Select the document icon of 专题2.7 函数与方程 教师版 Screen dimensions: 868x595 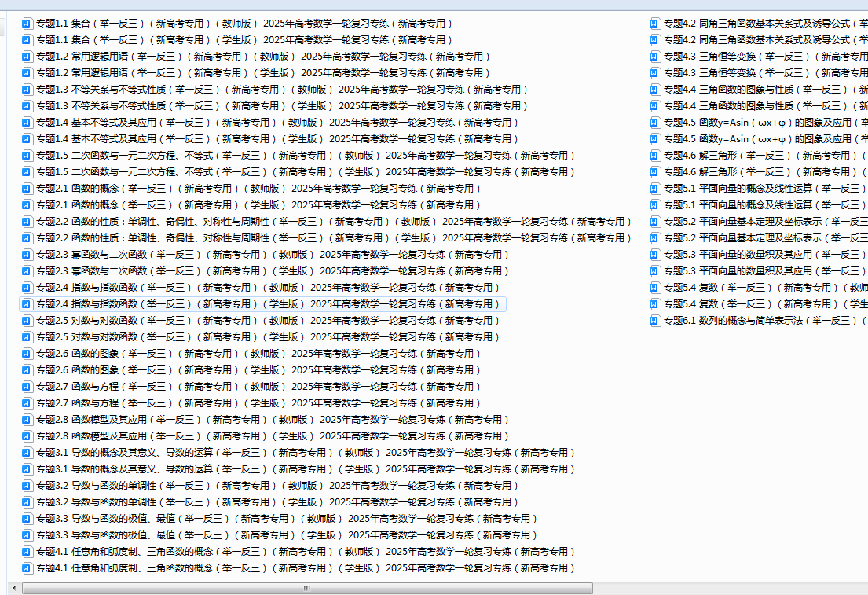coord(27,387)
